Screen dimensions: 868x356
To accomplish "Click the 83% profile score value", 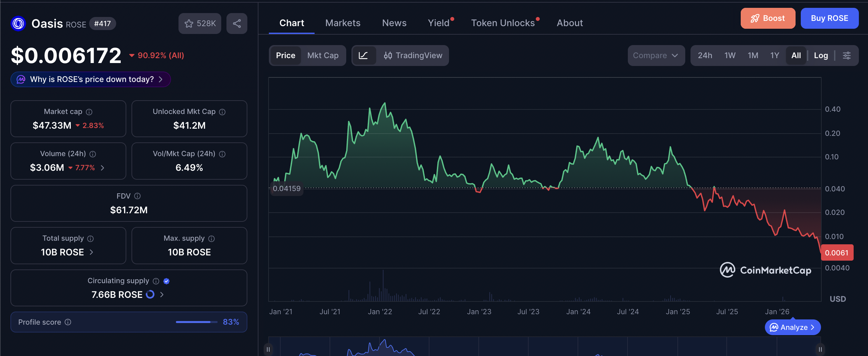I will pos(231,322).
